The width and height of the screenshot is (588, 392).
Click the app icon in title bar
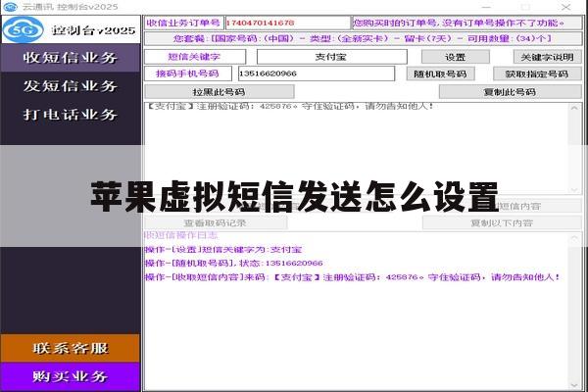(10, 7)
